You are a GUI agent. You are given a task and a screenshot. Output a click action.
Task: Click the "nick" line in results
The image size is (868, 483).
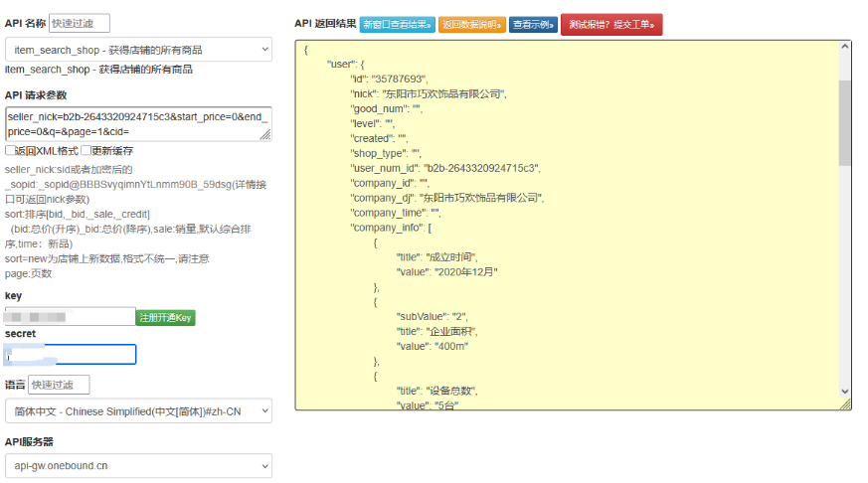pyautogui.click(x=429, y=94)
